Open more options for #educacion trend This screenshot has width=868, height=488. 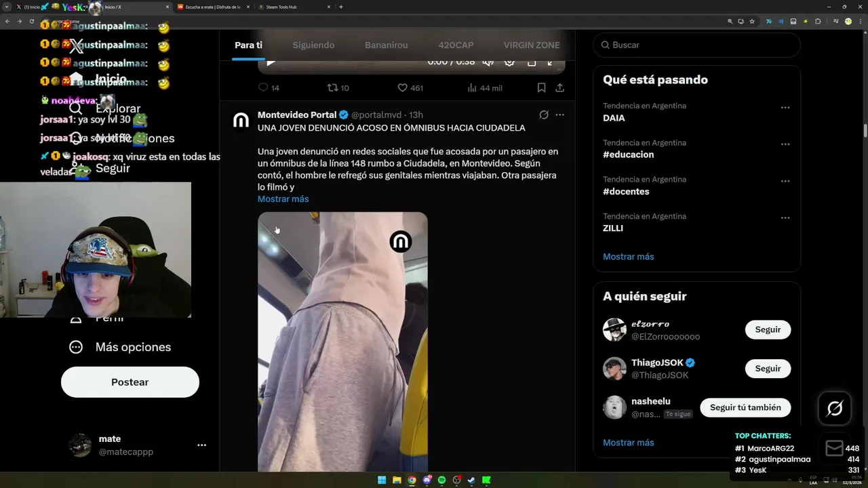pos(785,144)
